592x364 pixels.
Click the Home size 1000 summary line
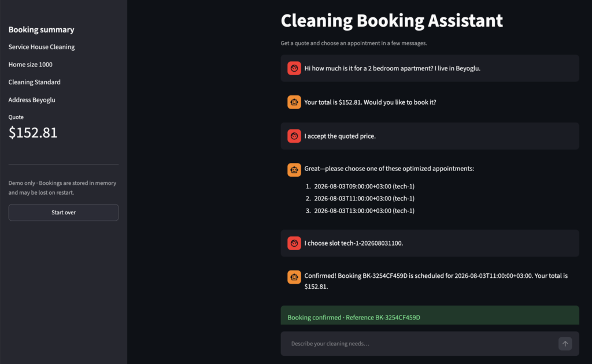(x=30, y=65)
